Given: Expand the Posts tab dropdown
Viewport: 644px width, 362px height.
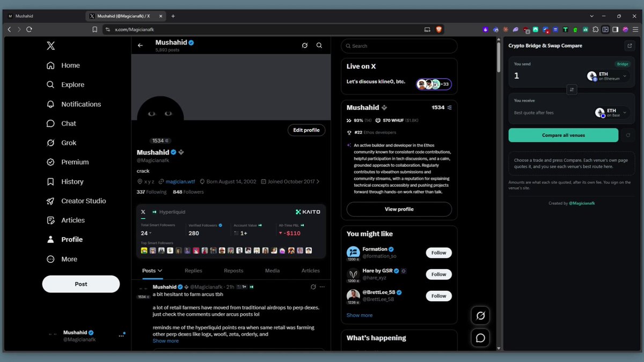Looking at the screenshot, I should 152,271.
